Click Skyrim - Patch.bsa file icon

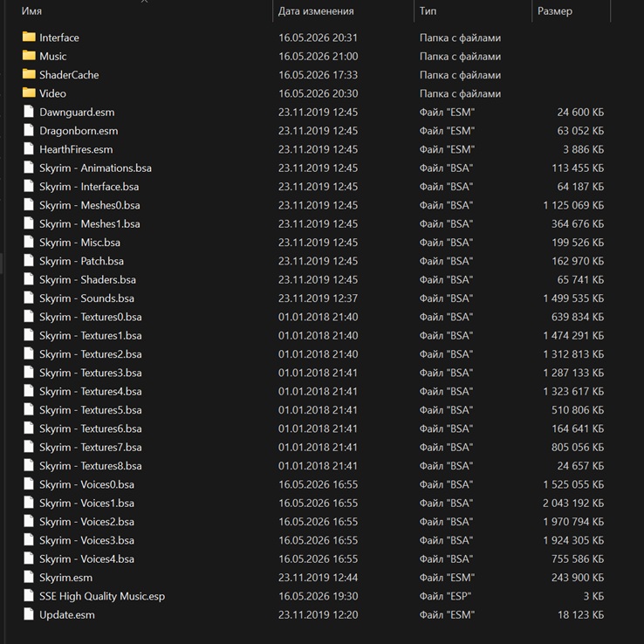click(x=29, y=260)
